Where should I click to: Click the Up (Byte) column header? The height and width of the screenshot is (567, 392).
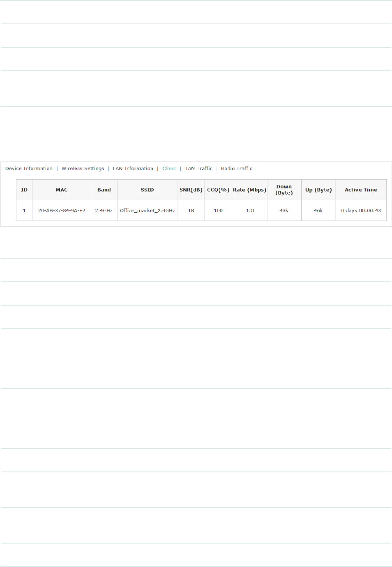(318, 190)
